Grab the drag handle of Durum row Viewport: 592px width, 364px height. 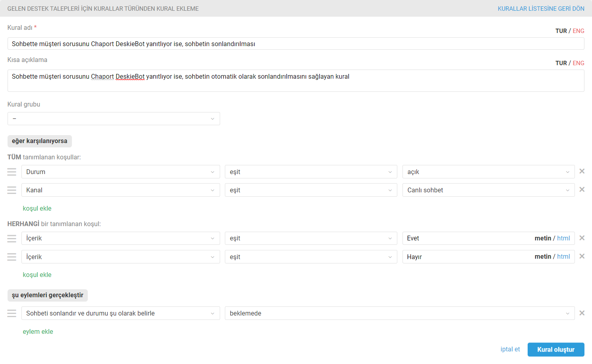[12, 172]
